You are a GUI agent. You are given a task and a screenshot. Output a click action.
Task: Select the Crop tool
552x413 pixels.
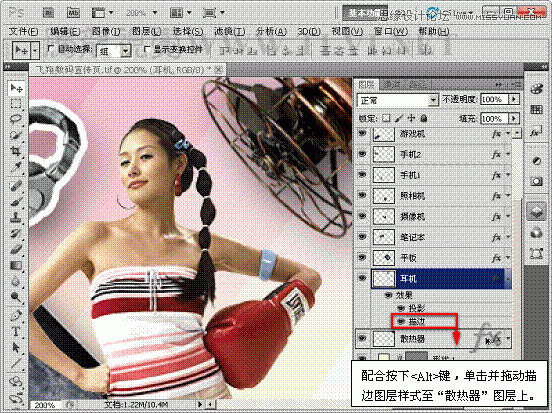(x=16, y=151)
